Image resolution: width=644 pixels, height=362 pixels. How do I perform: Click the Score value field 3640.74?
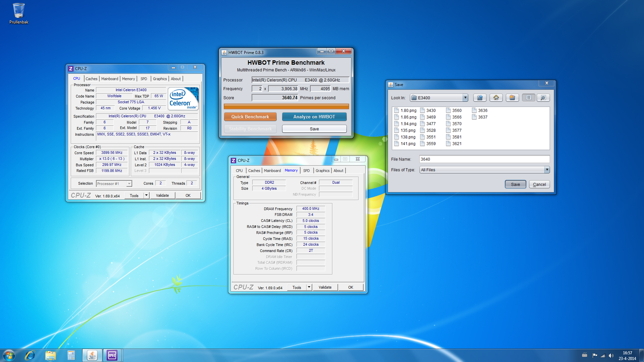click(x=275, y=98)
